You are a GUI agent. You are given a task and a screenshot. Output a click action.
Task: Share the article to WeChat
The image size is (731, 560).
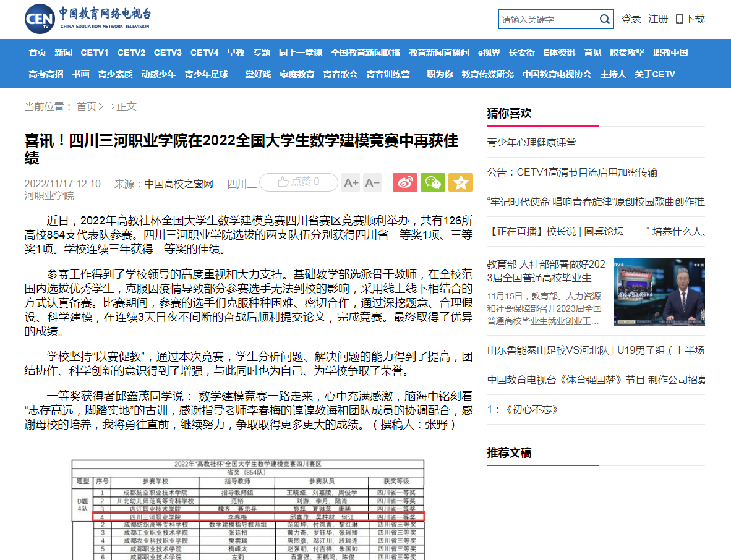(x=432, y=182)
